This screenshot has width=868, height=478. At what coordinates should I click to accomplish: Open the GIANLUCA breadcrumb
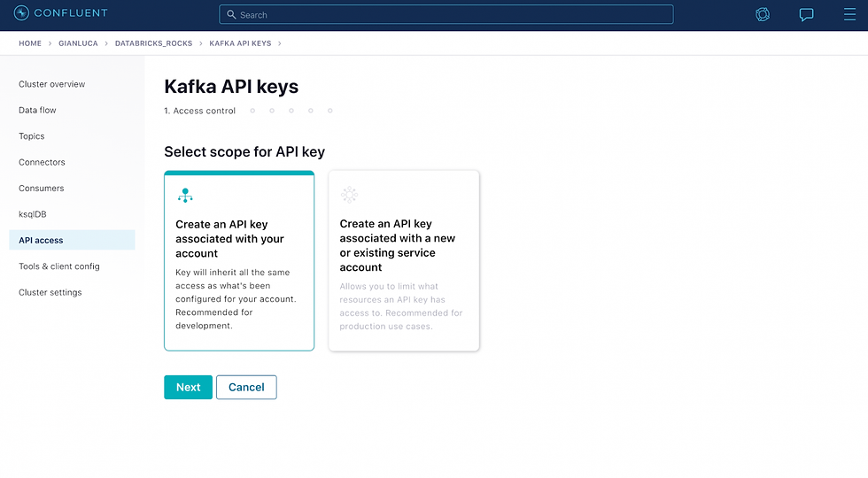point(78,43)
